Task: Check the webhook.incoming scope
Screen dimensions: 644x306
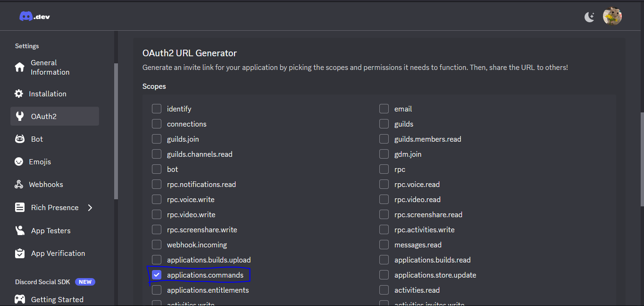Action: [x=156, y=245]
